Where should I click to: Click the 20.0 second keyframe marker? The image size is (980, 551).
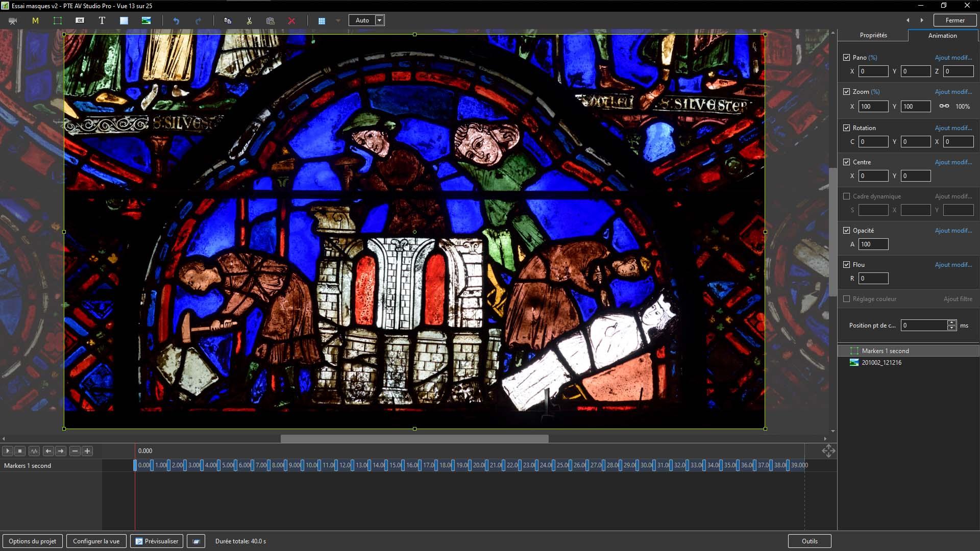[470, 465]
